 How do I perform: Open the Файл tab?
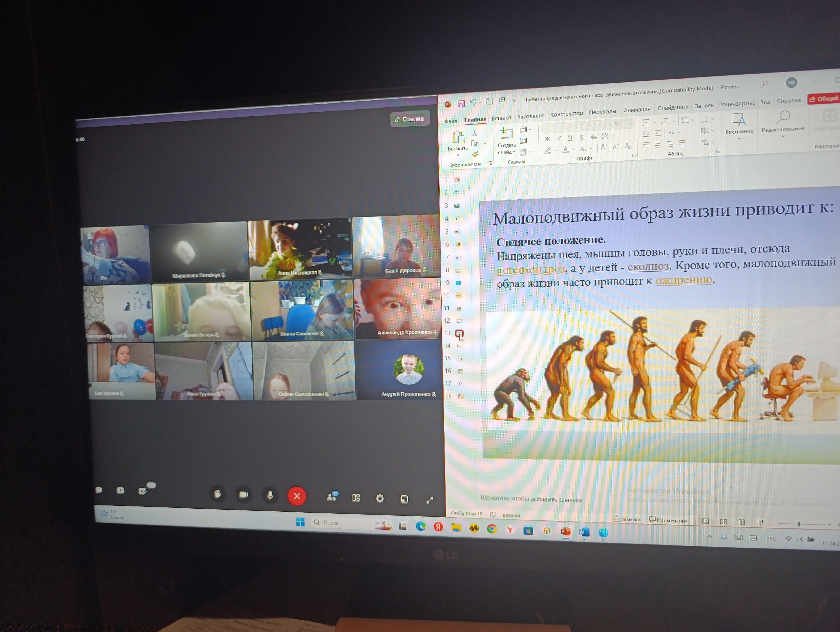coord(451,121)
